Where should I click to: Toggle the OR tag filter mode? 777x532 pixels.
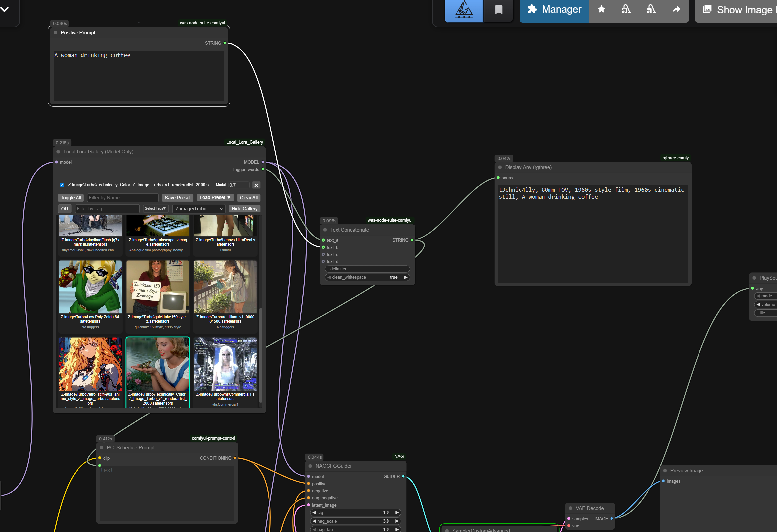point(65,209)
